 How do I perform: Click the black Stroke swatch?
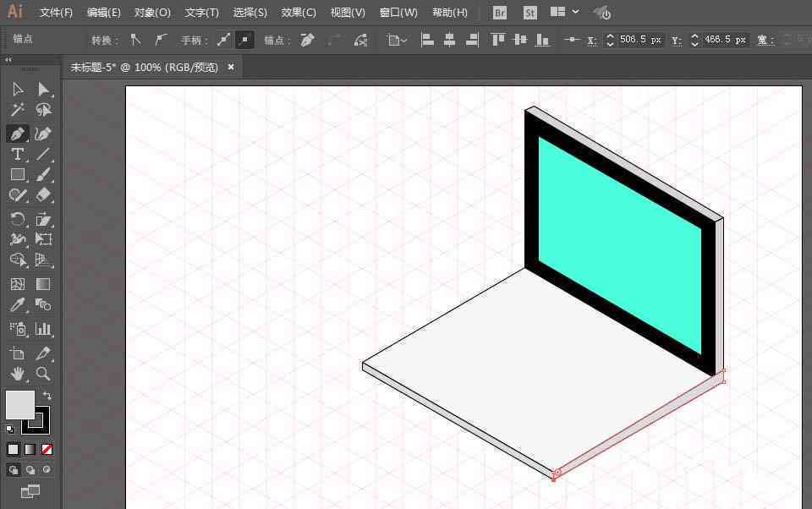click(x=43, y=427)
